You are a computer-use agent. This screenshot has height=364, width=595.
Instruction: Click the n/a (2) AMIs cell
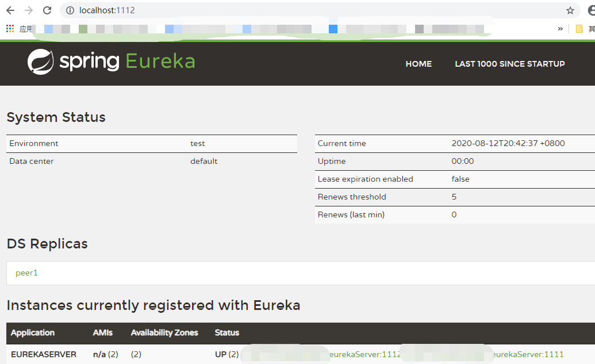click(x=106, y=354)
